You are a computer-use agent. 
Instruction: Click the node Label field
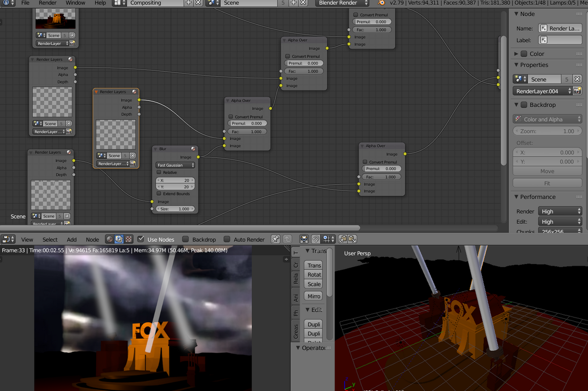pos(560,40)
